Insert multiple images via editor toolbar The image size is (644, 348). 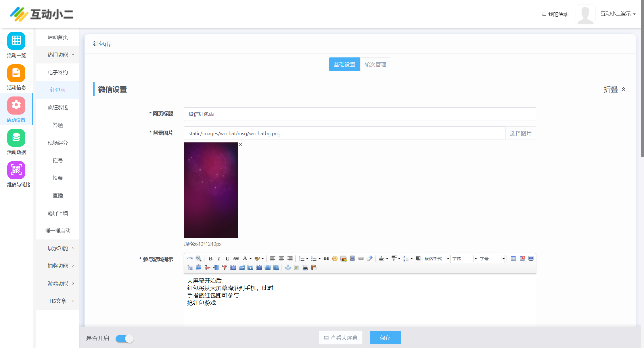pos(344,258)
